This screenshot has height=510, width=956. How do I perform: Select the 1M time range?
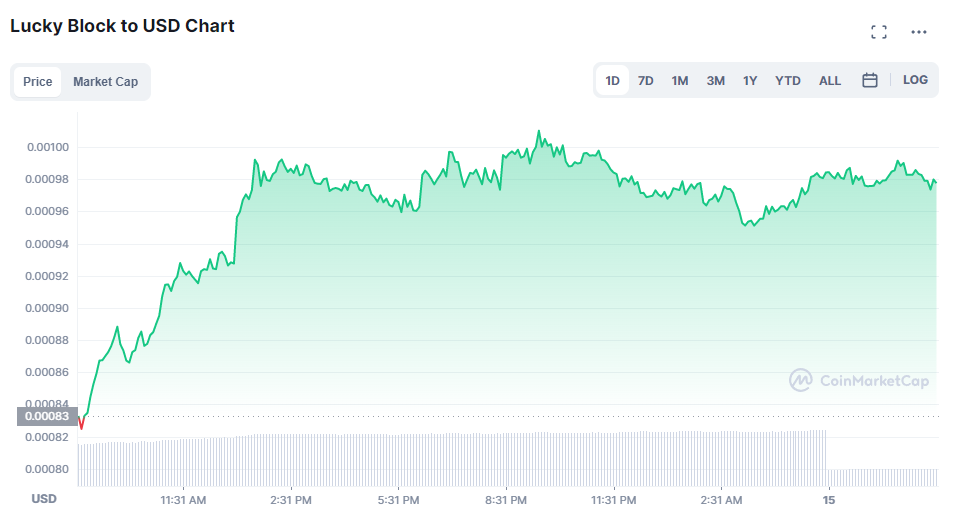point(680,80)
